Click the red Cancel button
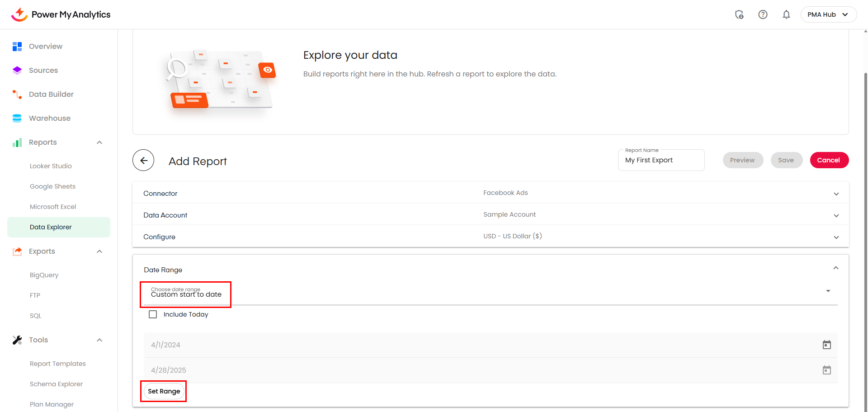The height and width of the screenshot is (412, 868). click(829, 160)
